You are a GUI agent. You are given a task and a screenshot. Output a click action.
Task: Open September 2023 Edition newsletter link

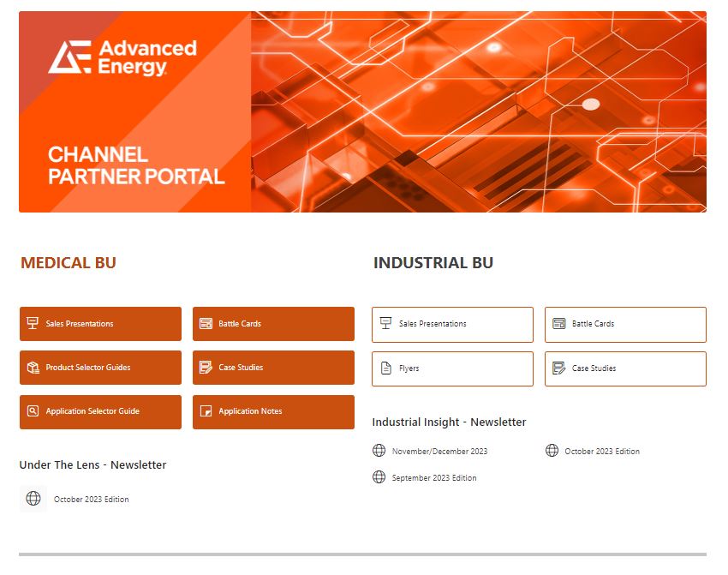[434, 478]
